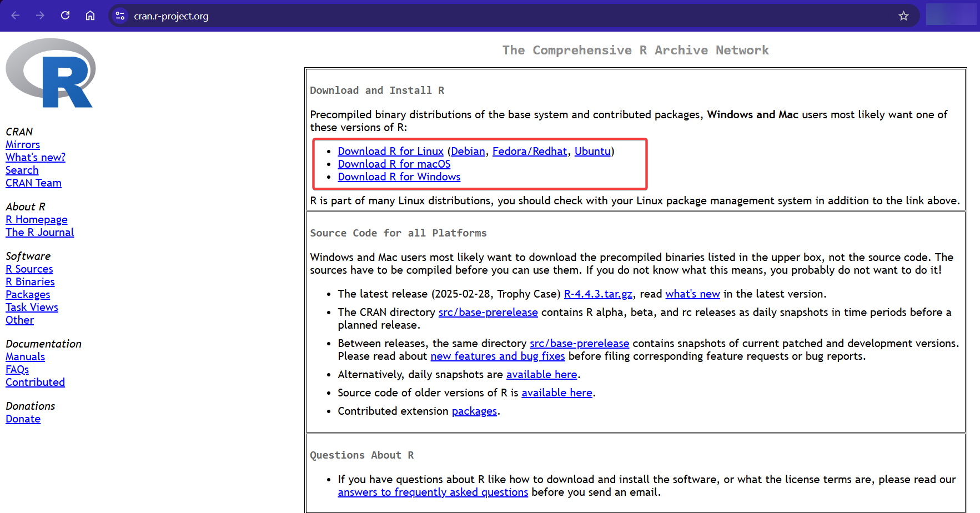
Task: Open the Download R for macOS link
Action: (x=394, y=164)
